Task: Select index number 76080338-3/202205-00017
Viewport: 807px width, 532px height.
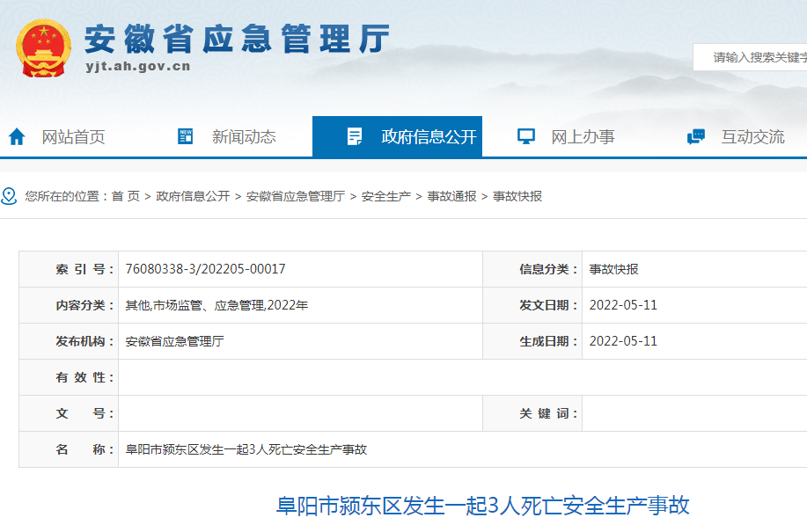Action: (x=205, y=269)
